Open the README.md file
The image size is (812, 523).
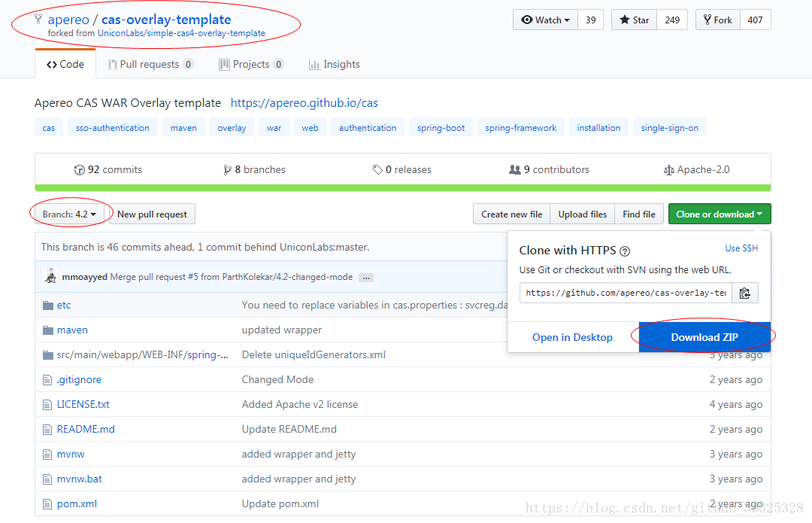click(x=86, y=430)
